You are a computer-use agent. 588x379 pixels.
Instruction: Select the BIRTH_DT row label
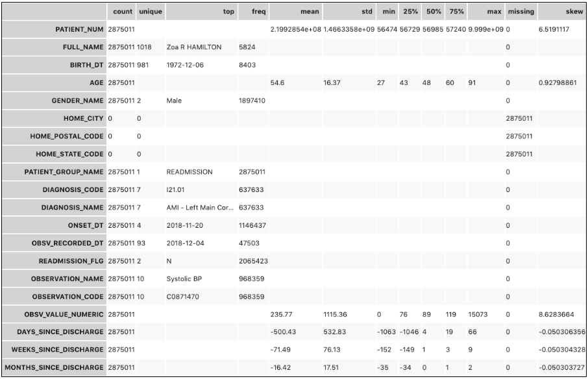55,65
